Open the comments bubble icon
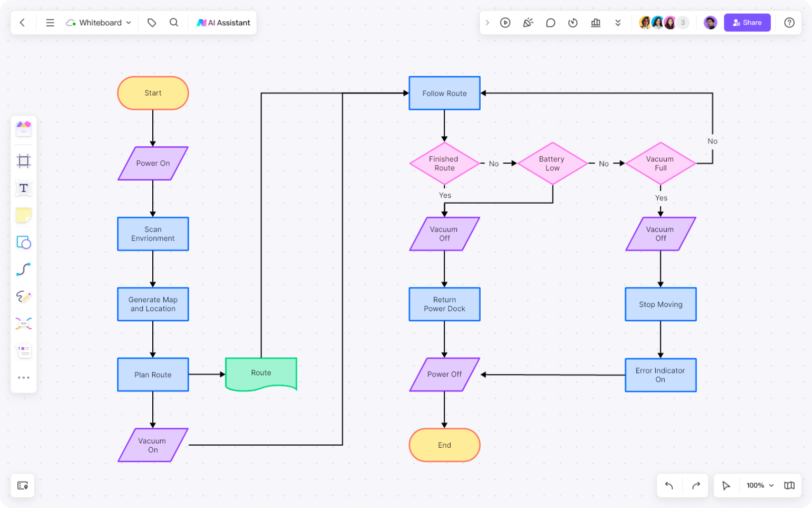Image resolution: width=812 pixels, height=508 pixels. tap(550, 23)
